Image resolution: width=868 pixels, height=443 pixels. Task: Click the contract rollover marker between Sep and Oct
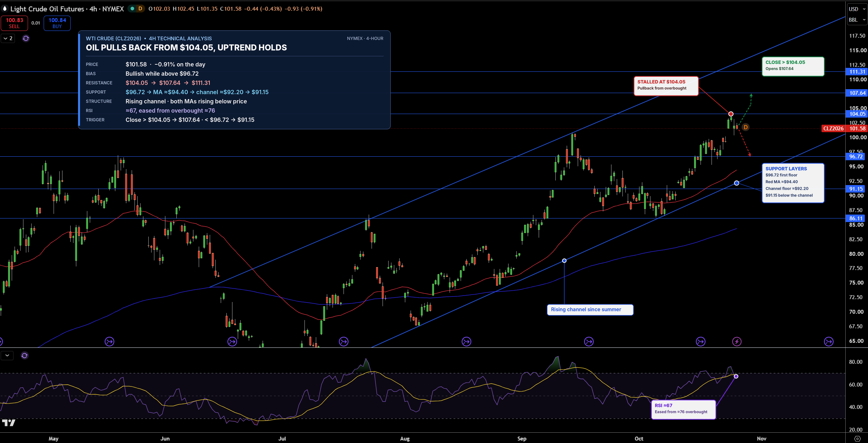589,342
